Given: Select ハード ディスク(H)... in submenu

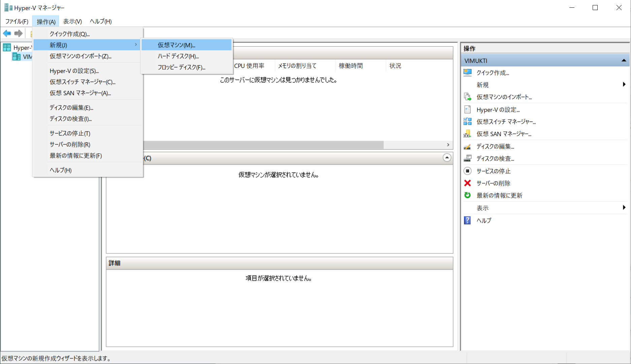Looking at the screenshot, I should [x=187, y=56].
